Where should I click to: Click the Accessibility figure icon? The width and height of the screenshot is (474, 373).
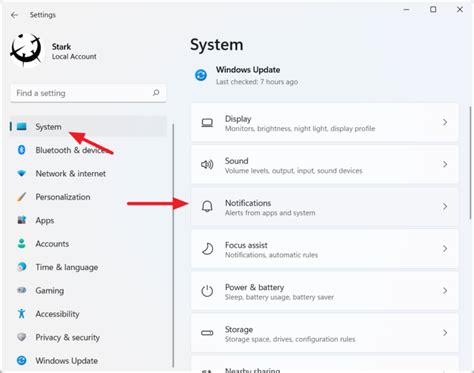[x=21, y=314]
